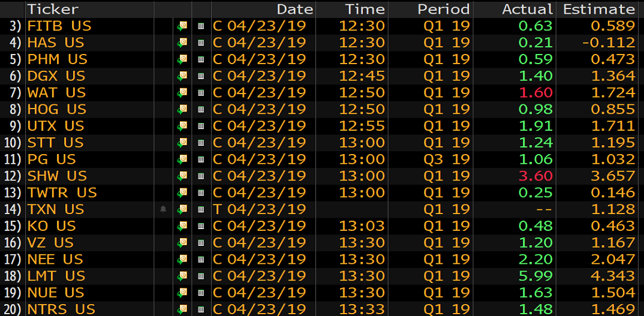Select the WAT US ticker

click(x=57, y=92)
